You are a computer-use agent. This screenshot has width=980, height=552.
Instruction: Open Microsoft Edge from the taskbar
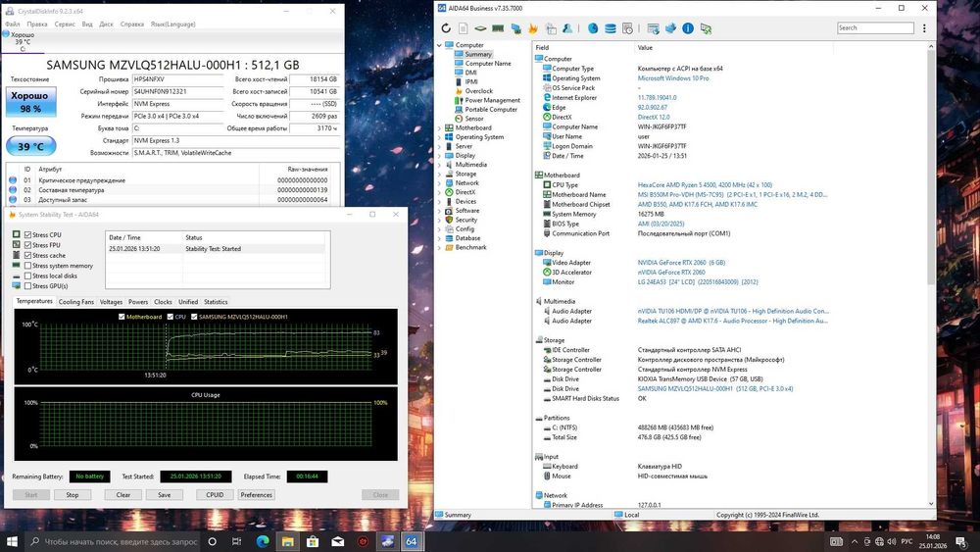click(x=263, y=541)
